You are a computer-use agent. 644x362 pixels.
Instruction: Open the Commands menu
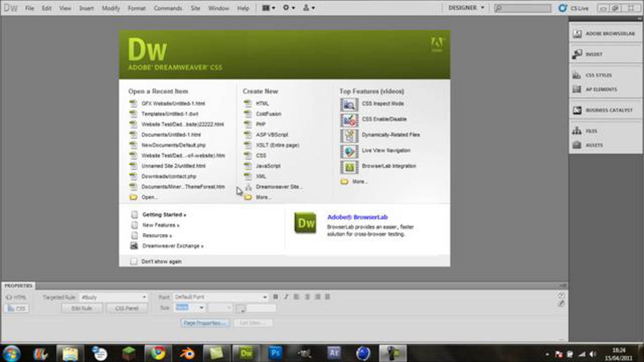pyautogui.click(x=168, y=8)
